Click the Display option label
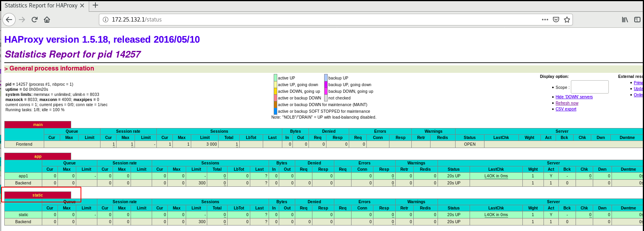Viewport: 644px width, 231px height. 554,76
